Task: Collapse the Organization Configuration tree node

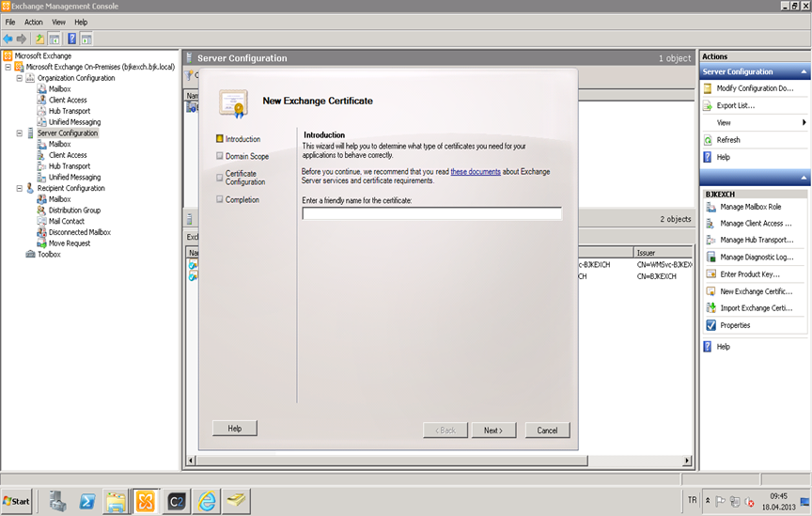Action: (x=19, y=78)
